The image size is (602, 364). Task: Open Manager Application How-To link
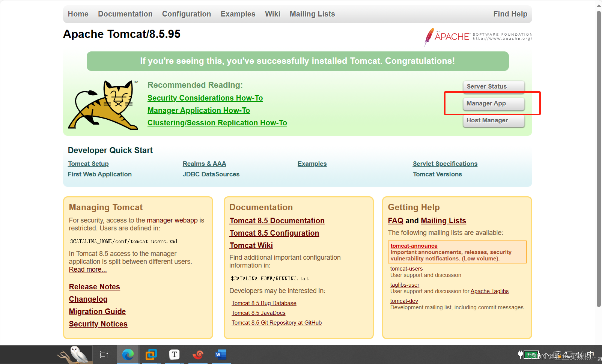click(199, 110)
